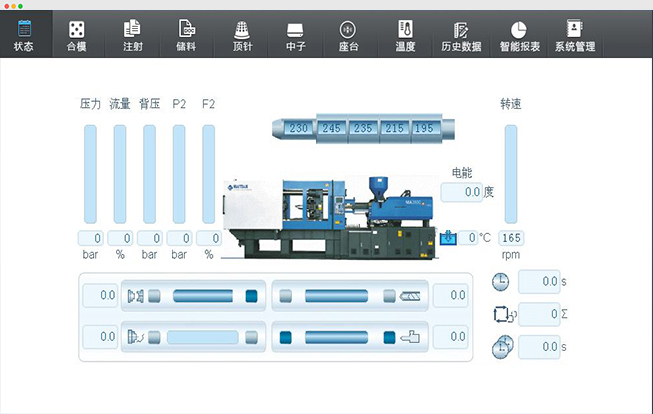Viewport: 653px width, 414px height.
Task: Switch to the 状态 (status) tab
Action: point(24,35)
